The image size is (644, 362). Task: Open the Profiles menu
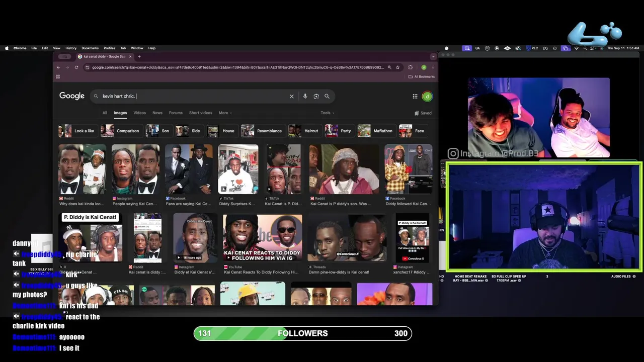click(x=110, y=48)
